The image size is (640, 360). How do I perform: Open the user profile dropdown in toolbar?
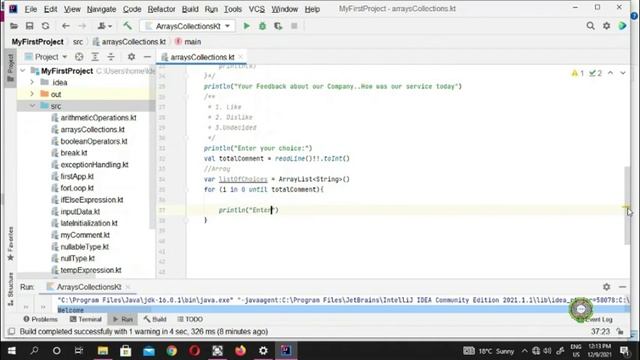(104, 26)
